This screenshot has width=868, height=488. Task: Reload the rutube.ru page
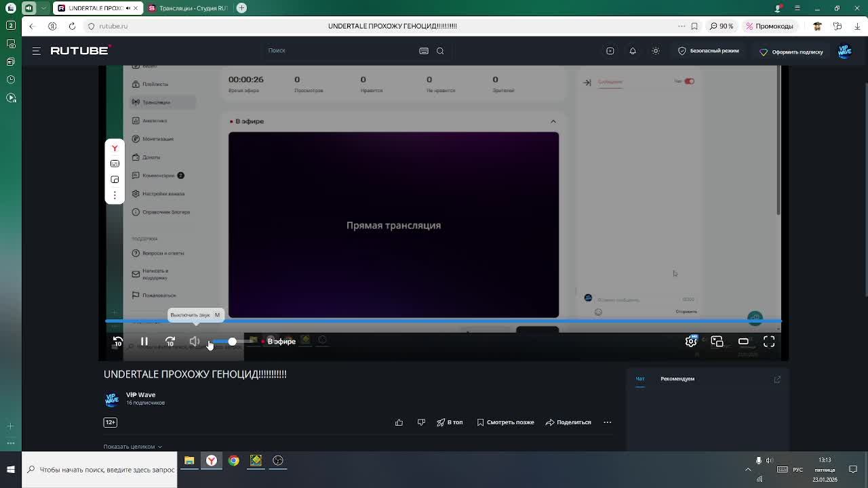[x=72, y=26]
